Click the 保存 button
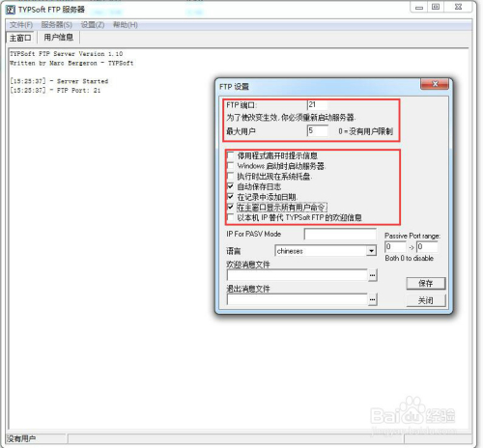483x448 pixels. [x=426, y=283]
